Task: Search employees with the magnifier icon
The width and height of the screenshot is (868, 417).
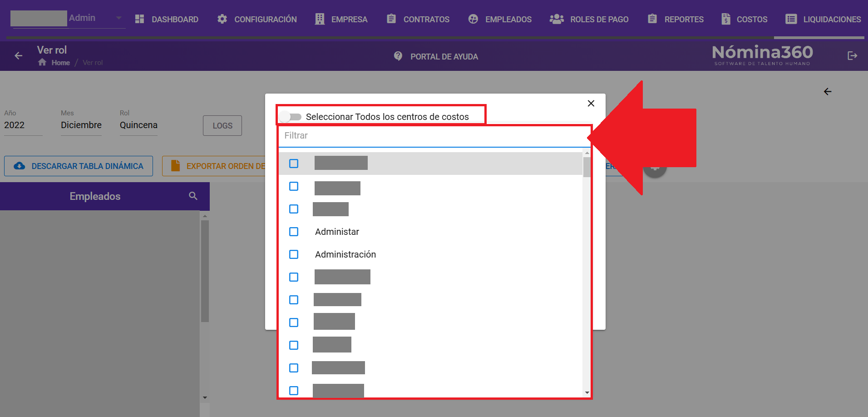Action: pos(193,196)
